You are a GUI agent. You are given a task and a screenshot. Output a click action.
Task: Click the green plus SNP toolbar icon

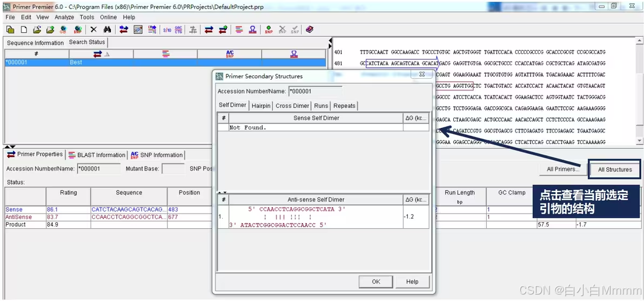[x=269, y=30]
